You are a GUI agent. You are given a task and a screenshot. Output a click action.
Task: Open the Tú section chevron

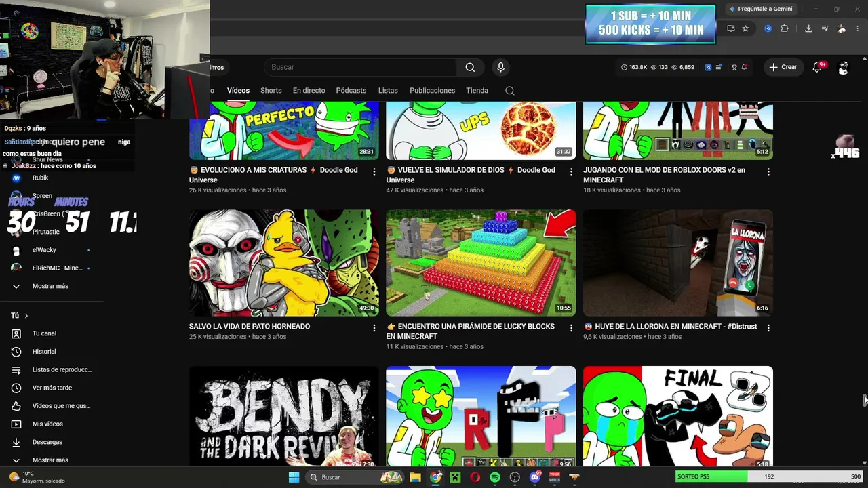pyautogui.click(x=26, y=316)
